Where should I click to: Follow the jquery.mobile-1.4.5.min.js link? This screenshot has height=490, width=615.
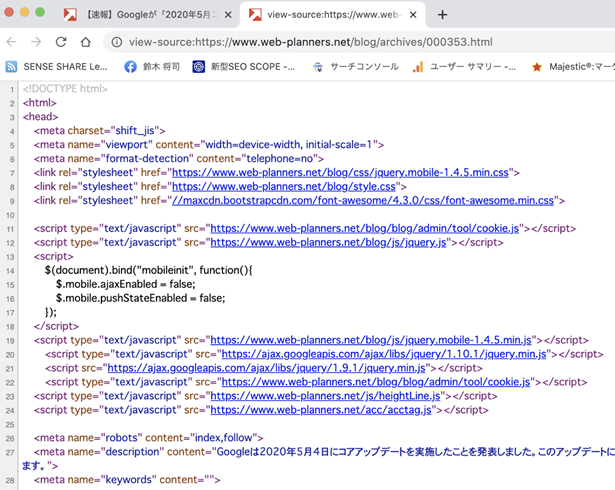point(371,340)
